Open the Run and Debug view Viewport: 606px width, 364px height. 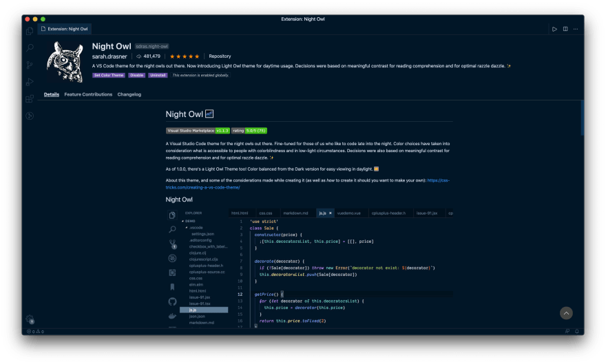pos(30,82)
